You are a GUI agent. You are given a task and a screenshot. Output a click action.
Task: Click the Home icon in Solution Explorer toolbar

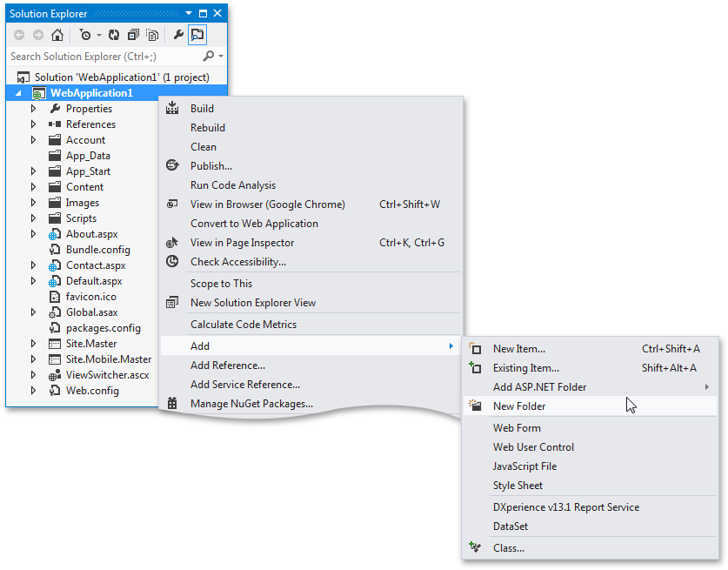pos(57,36)
